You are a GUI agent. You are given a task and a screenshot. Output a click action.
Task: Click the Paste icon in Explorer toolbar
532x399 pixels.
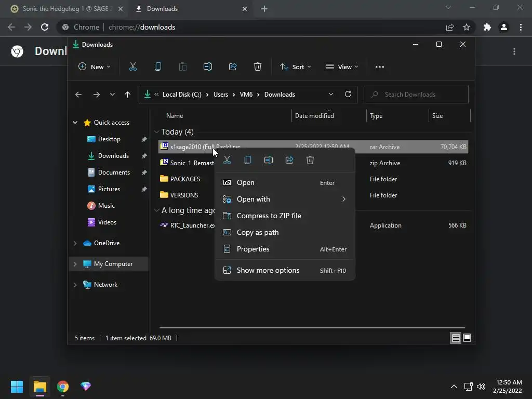click(182, 67)
